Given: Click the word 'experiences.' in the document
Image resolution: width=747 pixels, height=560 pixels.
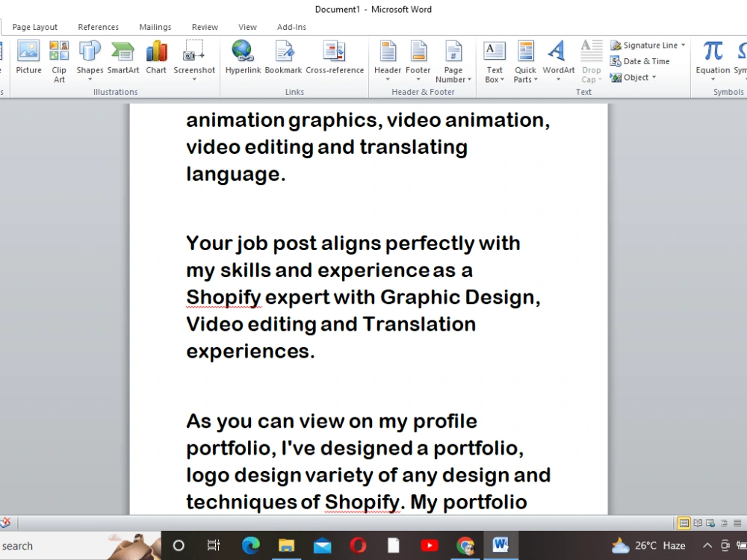Looking at the screenshot, I should [x=250, y=352].
